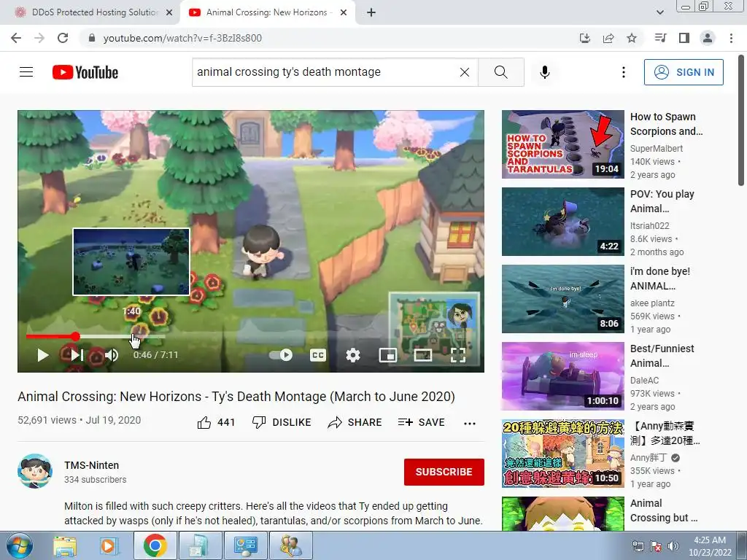Open more actions ellipsis below video
Image resolution: width=747 pixels, height=560 pixels.
[x=470, y=424]
